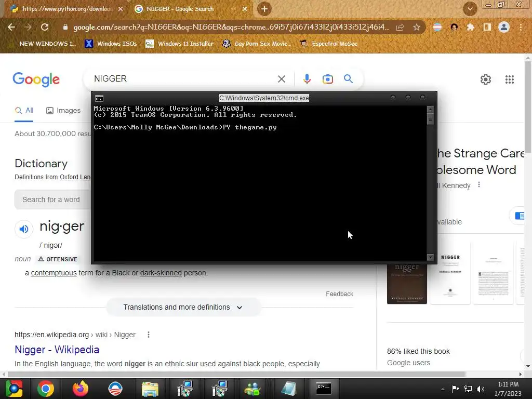Follow the Oxford Languages definitions link
The image size is (532, 399).
coord(75,177)
